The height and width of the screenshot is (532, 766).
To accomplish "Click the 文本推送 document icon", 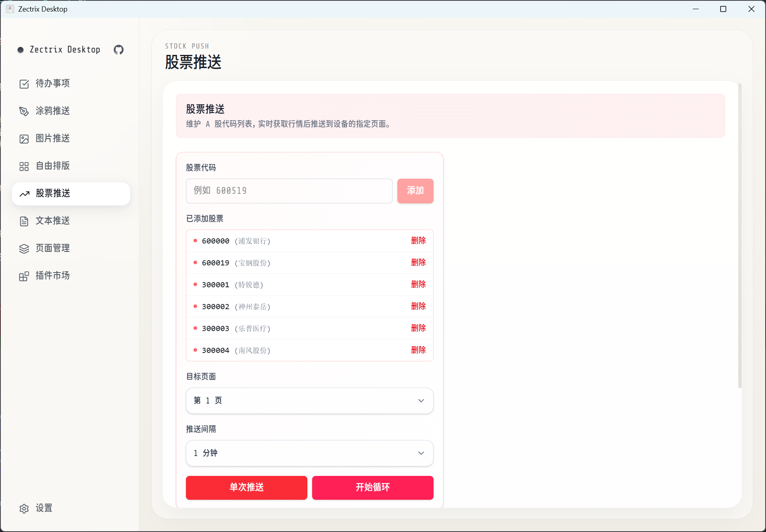I will [x=24, y=221].
